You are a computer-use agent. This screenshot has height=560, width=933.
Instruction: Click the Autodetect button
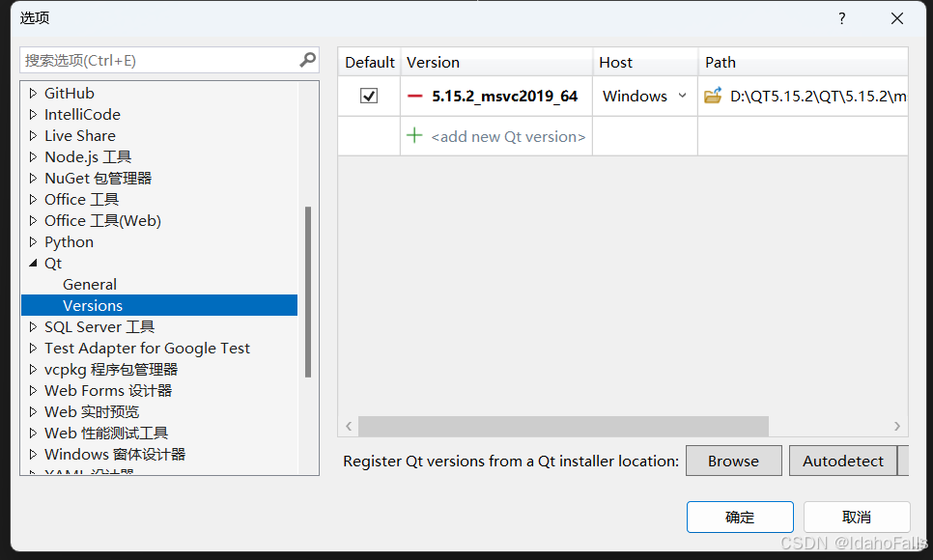point(842,461)
